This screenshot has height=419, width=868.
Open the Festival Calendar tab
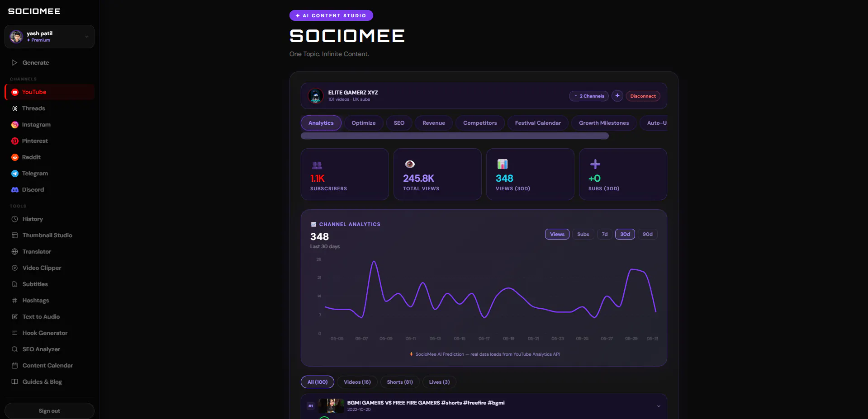(x=537, y=123)
